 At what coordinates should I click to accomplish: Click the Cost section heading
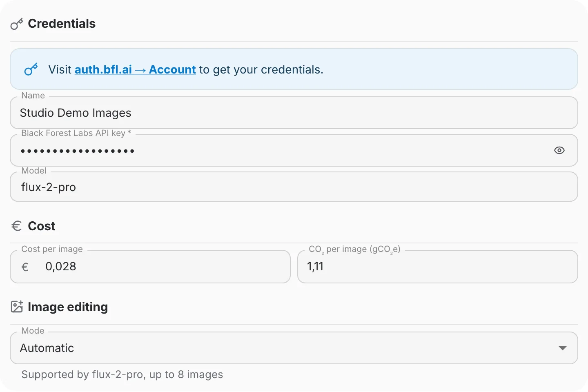(x=42, y=226)
